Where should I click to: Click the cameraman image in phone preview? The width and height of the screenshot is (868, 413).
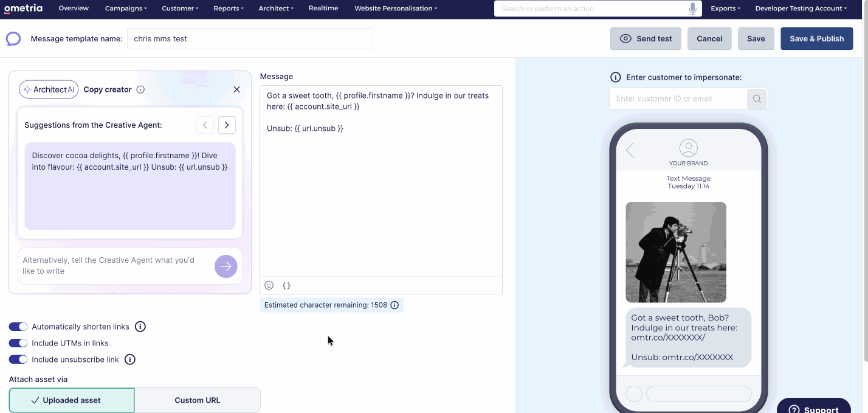(x=676, y=252)
